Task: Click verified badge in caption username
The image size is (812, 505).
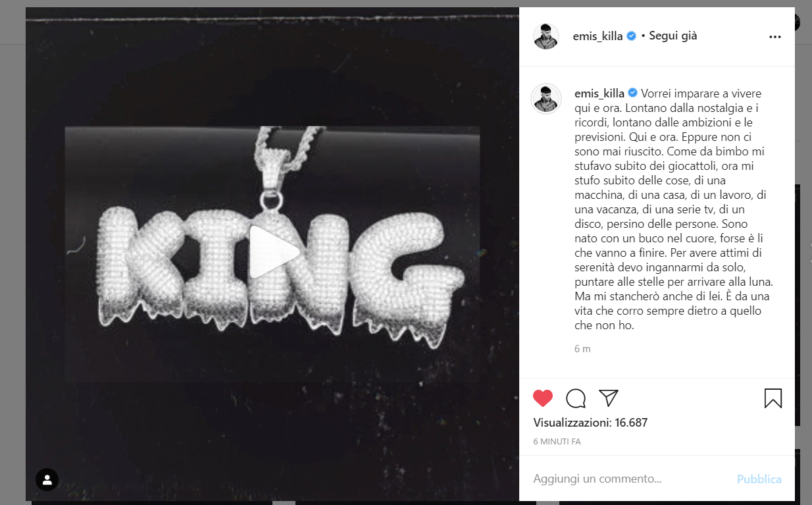Action: (633, 93)
